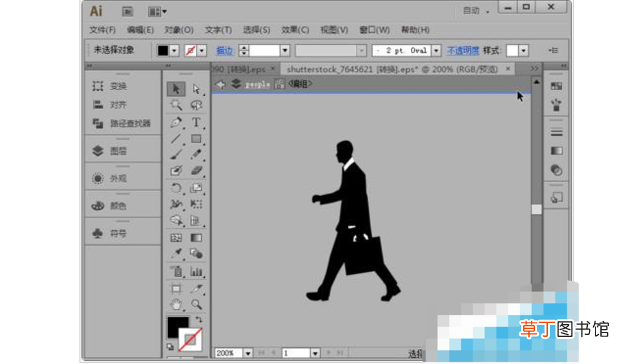Viewport: 620px width, 364px height.
Task: Select the Pencil tool
Action: (x=196, y=155)
